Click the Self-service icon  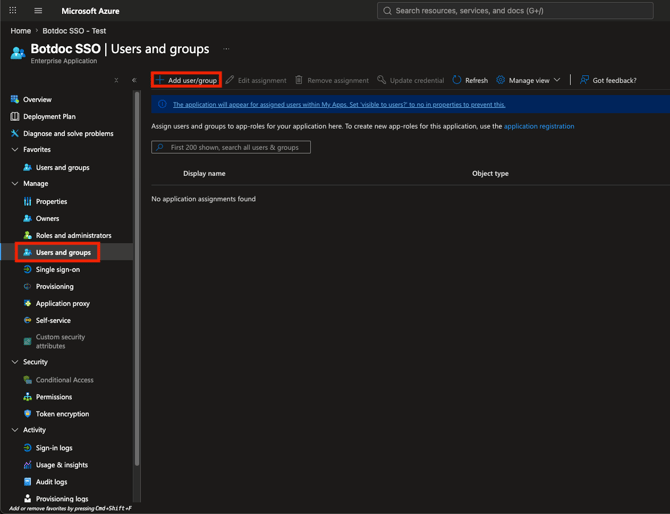tap(27, 320)
